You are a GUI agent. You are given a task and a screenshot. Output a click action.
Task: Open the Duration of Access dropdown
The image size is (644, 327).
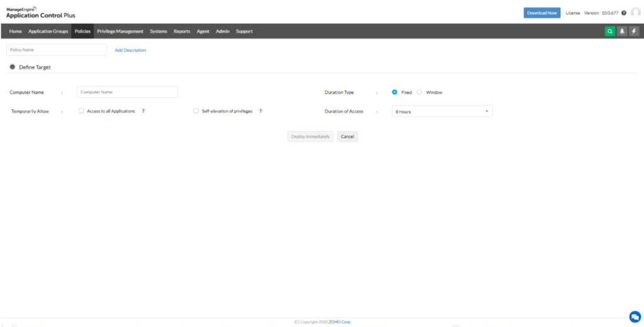[x=442, y=111]
